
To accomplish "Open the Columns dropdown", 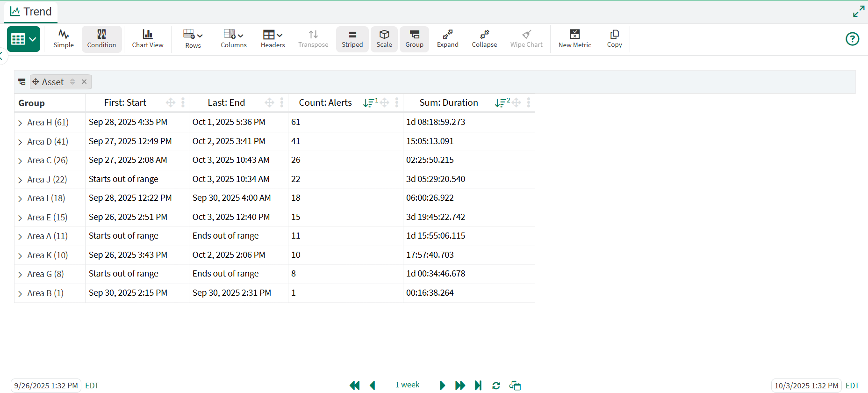I will tap(233, 39).
